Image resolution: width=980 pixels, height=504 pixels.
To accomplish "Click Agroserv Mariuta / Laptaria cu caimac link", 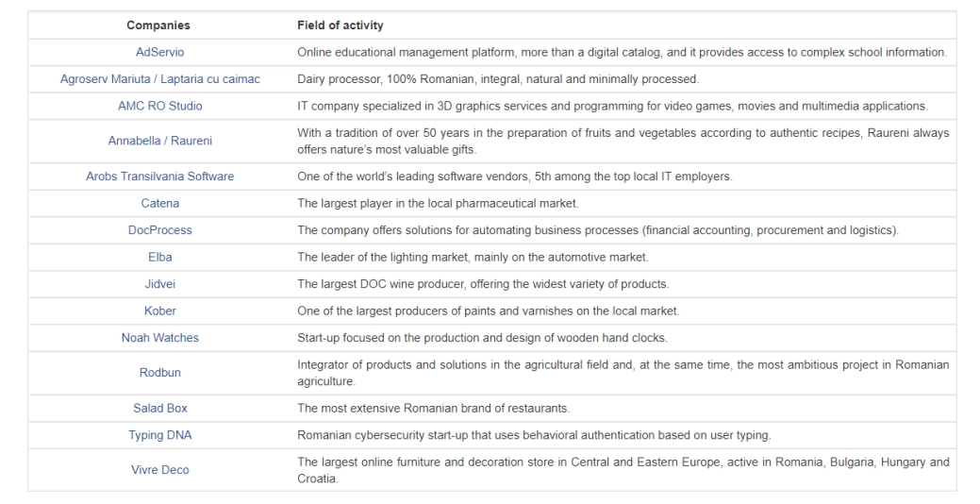I will (x=159, y=79).
